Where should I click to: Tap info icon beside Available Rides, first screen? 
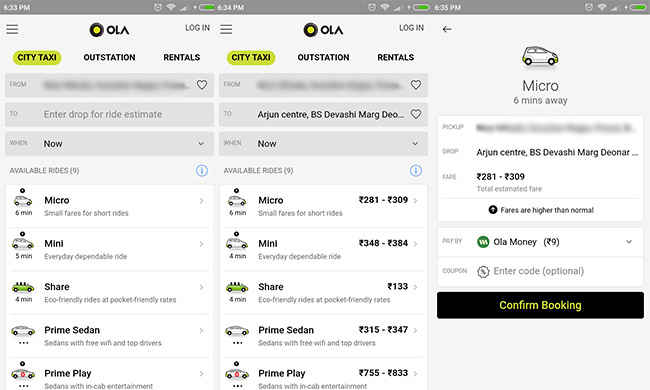pos(202,170)
